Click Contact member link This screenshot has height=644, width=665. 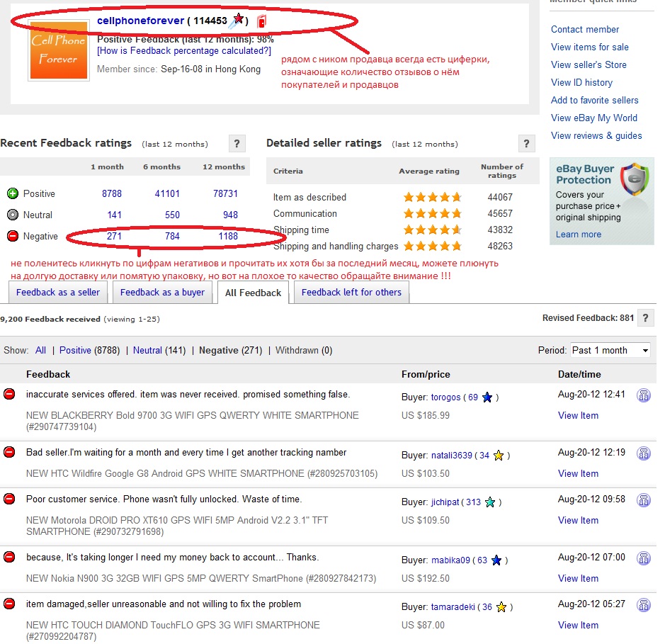point(585,29)
